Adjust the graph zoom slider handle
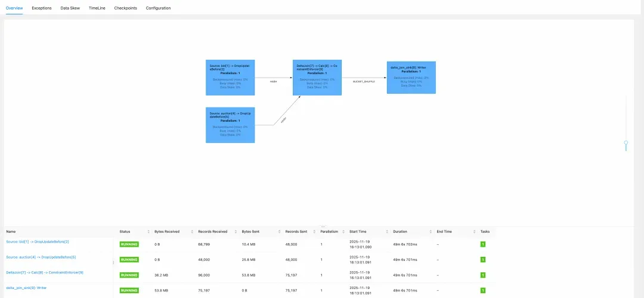Screen dimensions: 644x298 (x=626, y=143)
